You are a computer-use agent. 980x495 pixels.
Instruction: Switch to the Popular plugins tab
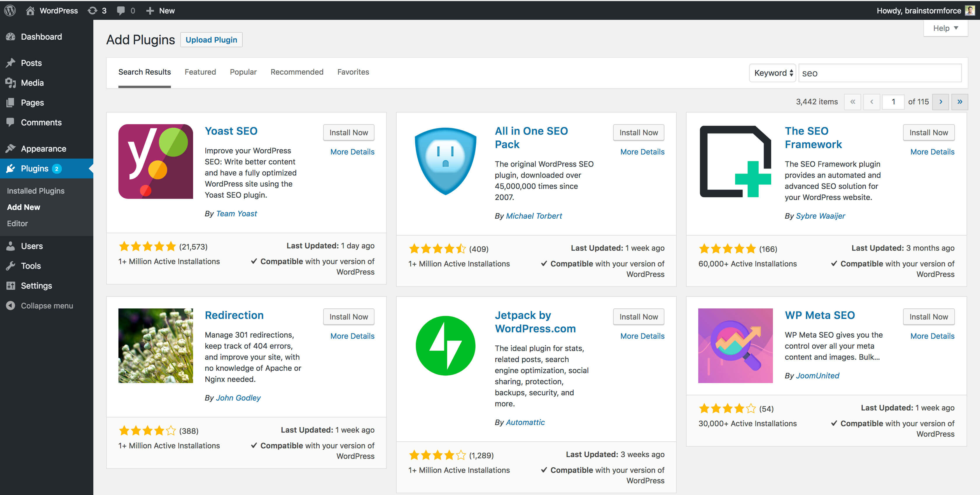pyautogui.click(x=243, y=72)
